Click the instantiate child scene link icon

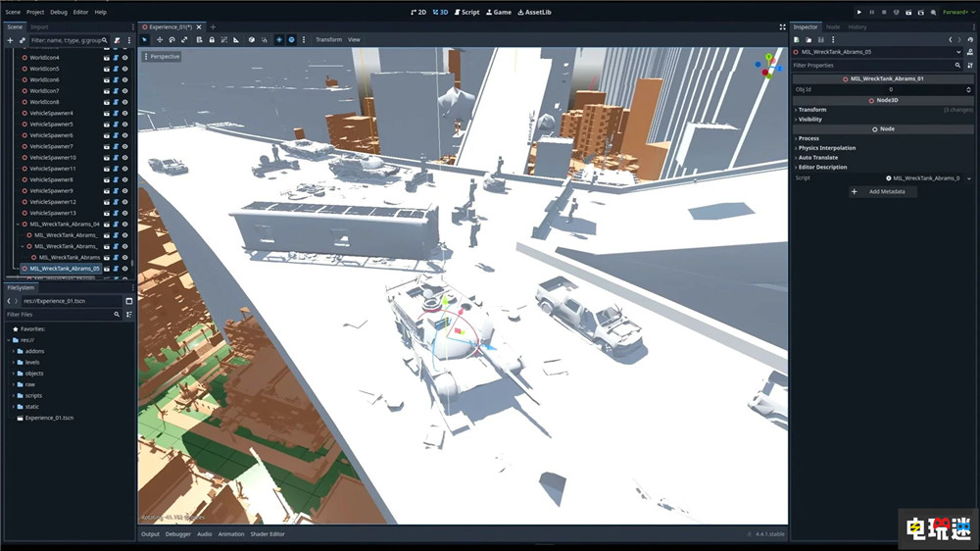coord(23,40)
